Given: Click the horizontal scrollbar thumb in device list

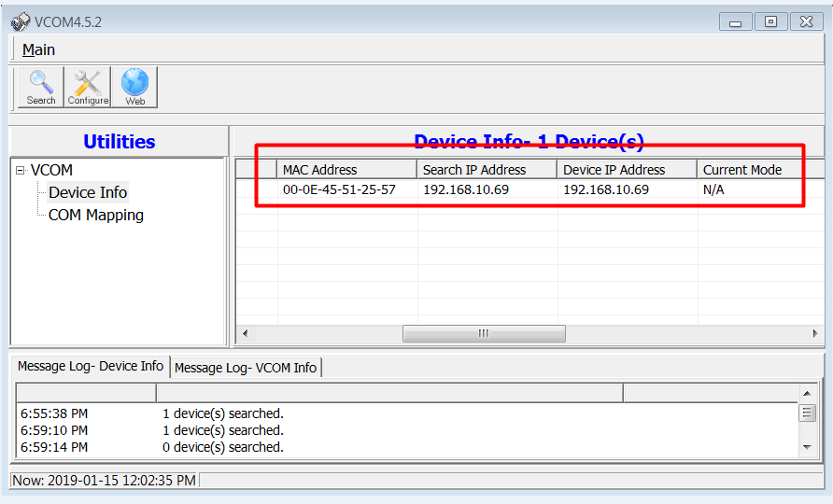Looking at the screenshot, I should (484, 333).
